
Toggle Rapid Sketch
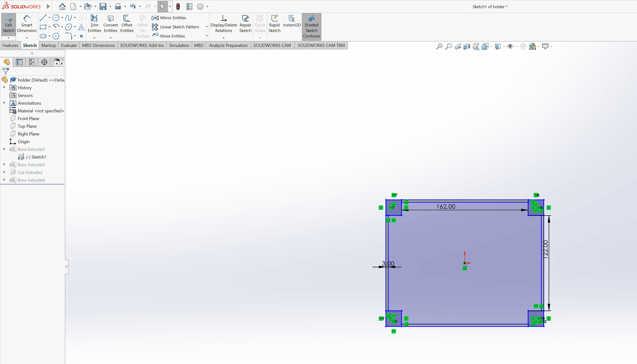(274, 24)
